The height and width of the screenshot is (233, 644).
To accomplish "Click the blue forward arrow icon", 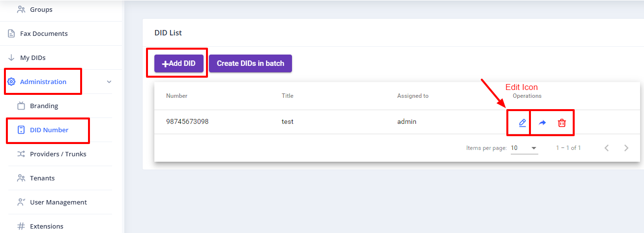I will [x=542, y=123].
